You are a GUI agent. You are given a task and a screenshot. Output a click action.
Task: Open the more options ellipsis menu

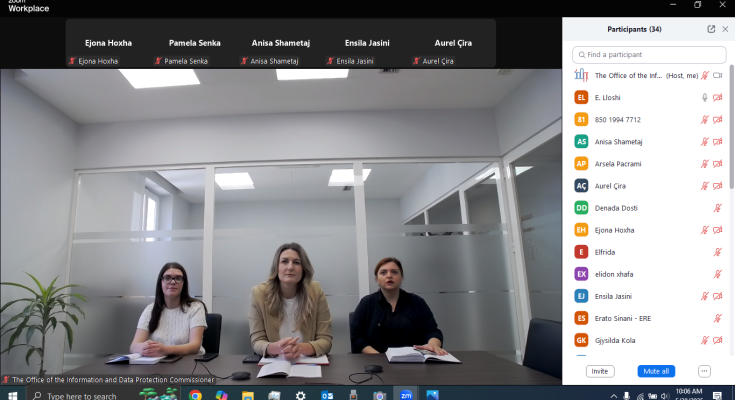point(704,371)
